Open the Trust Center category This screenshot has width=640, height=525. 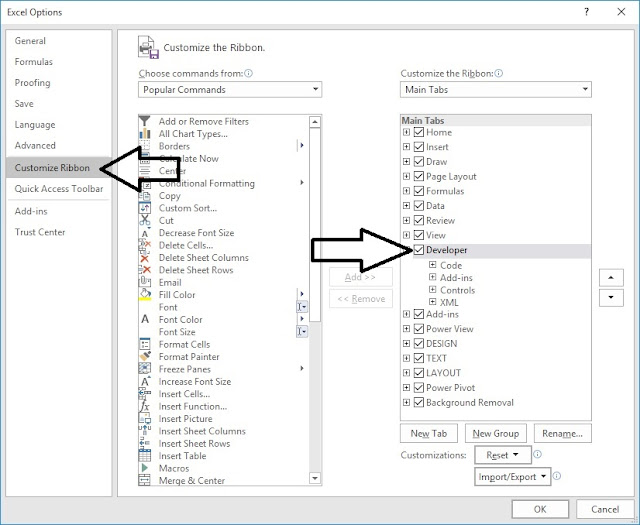[59, 232]
